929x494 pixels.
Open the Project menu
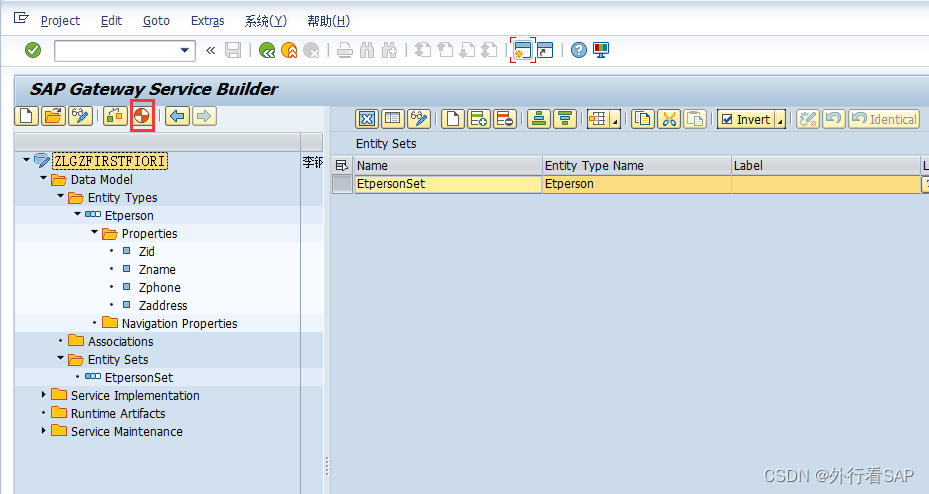coord(60,21)
